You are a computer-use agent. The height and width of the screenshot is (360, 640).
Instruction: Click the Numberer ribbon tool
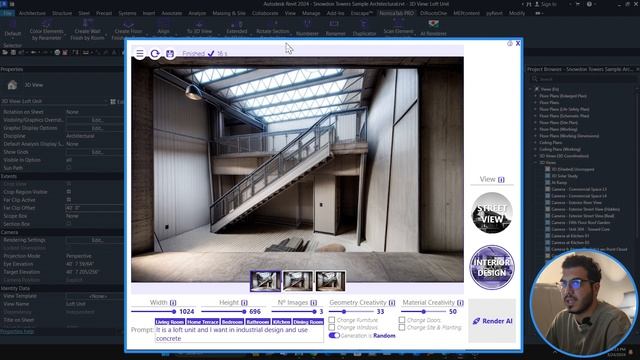pyautogui.click(x=307, y=27)
